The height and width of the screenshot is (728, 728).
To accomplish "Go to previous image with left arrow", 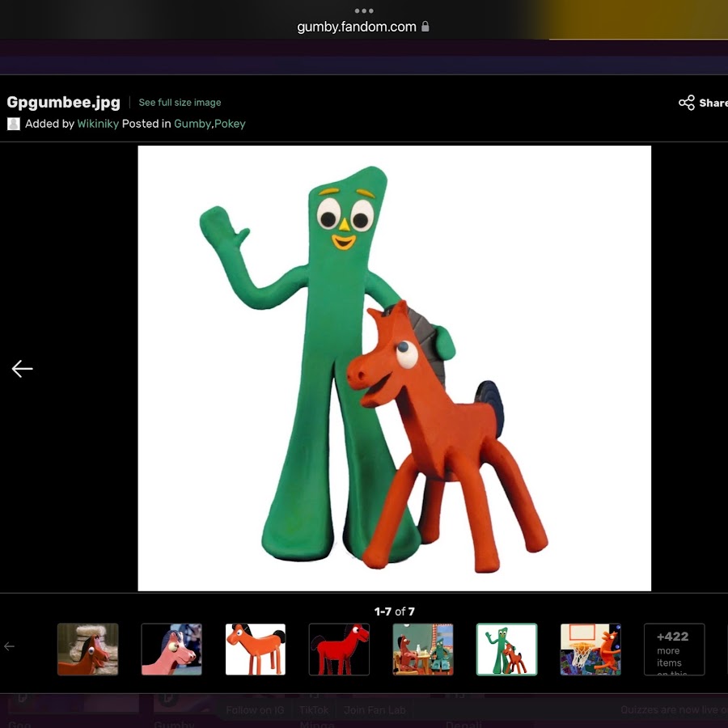I will tap(23, 369).
